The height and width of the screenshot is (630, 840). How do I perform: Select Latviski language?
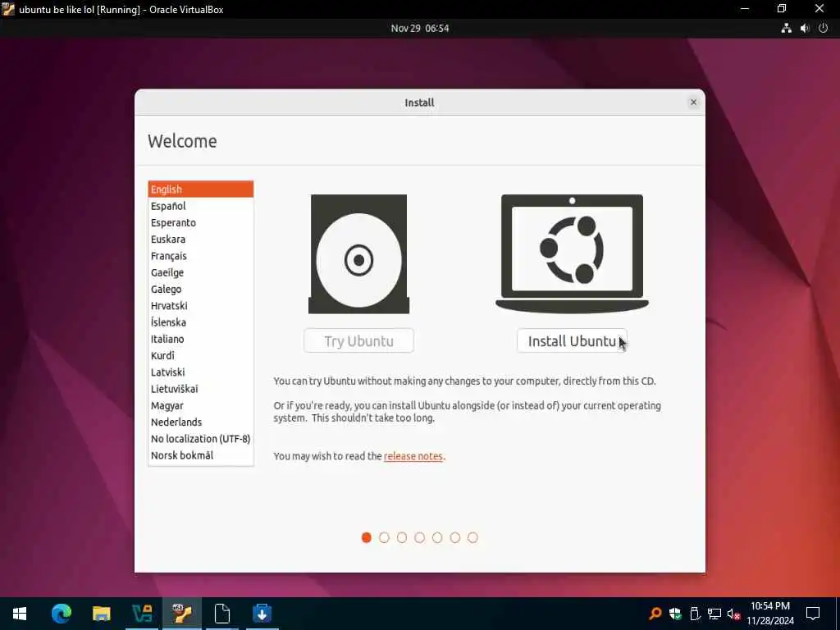201,372
